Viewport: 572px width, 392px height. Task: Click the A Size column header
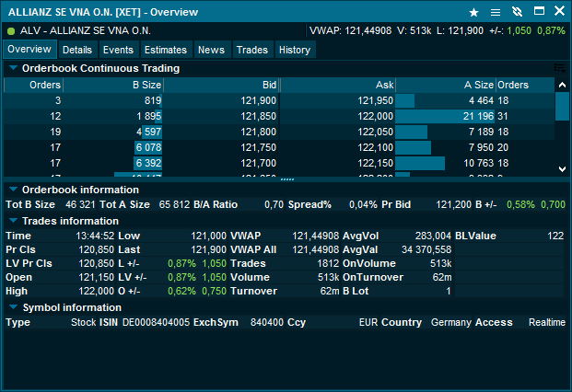coord(446,85)
